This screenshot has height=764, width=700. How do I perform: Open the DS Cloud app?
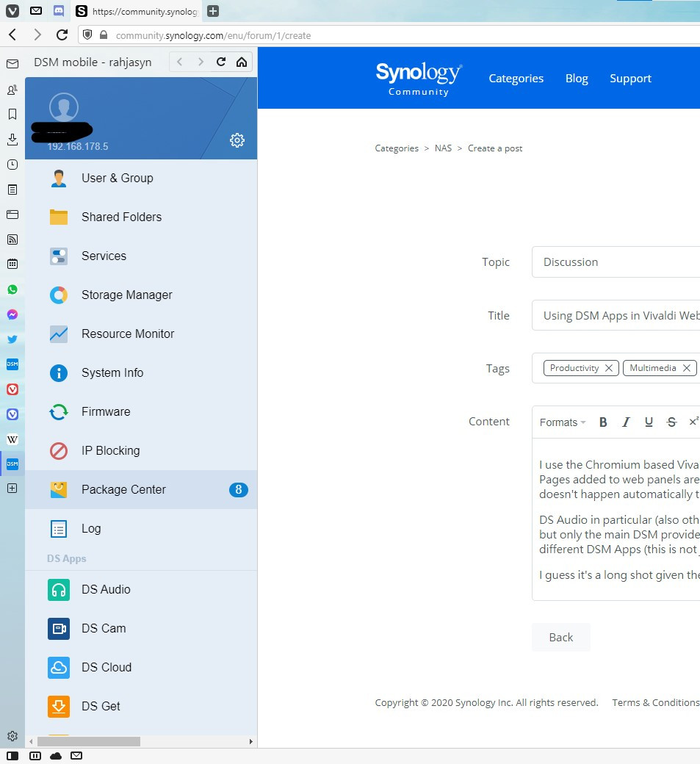click(107, 667)
